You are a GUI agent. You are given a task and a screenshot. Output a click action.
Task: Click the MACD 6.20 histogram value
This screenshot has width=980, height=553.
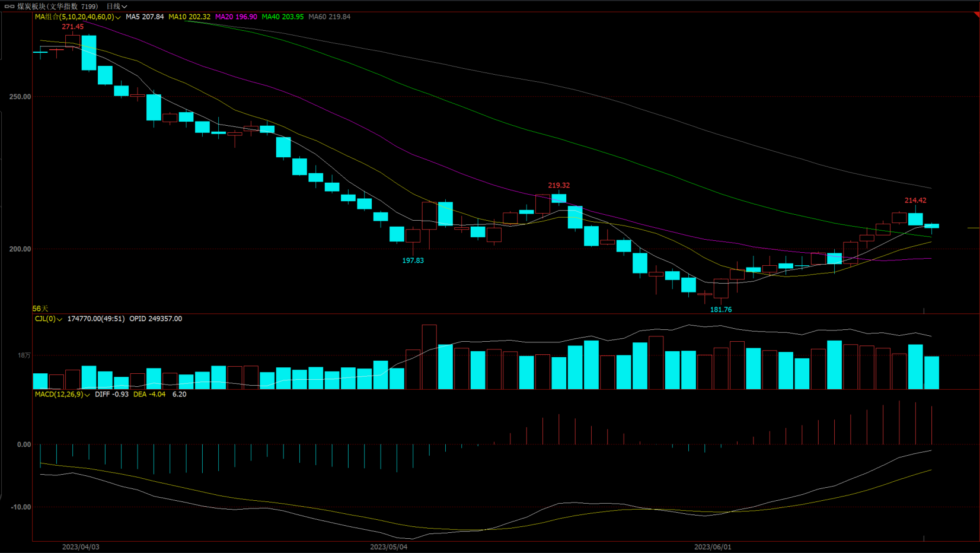(179, 394)
